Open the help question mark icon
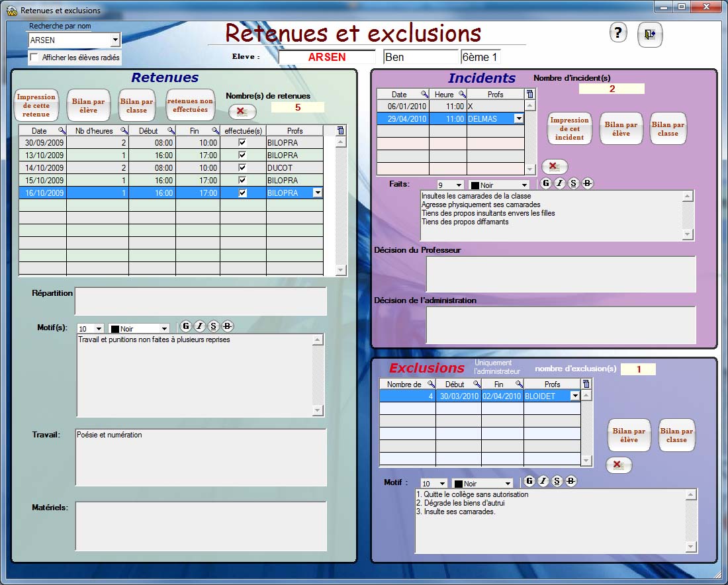 click(617, 32)
